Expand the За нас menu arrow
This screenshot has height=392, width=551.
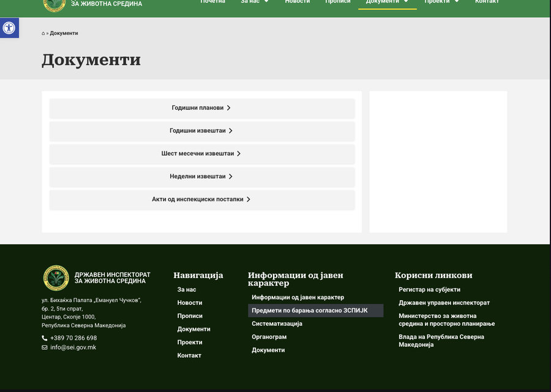point(266,1)
